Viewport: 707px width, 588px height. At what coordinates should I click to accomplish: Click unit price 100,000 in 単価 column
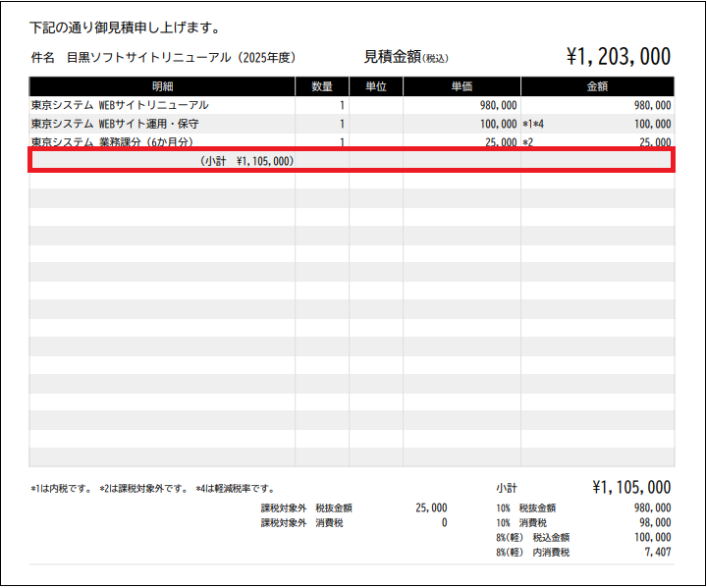click(498, 124)
